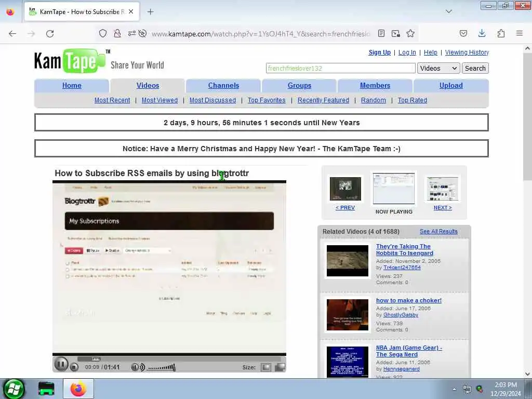Open the site security lock icon
This screenshot has height=399, width=532.
117,33
